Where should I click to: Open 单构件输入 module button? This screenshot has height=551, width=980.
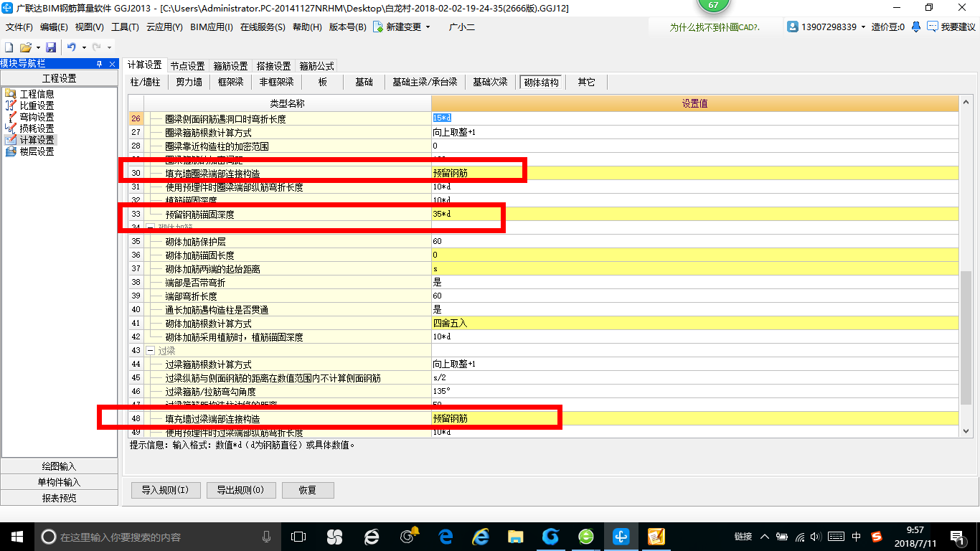[60, 482]
